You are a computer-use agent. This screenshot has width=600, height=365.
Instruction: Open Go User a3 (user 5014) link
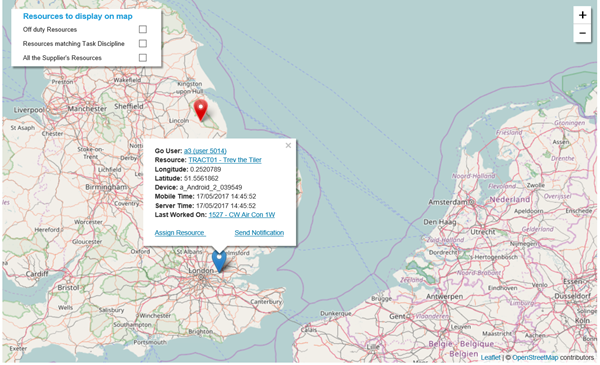tap(205, 151)
